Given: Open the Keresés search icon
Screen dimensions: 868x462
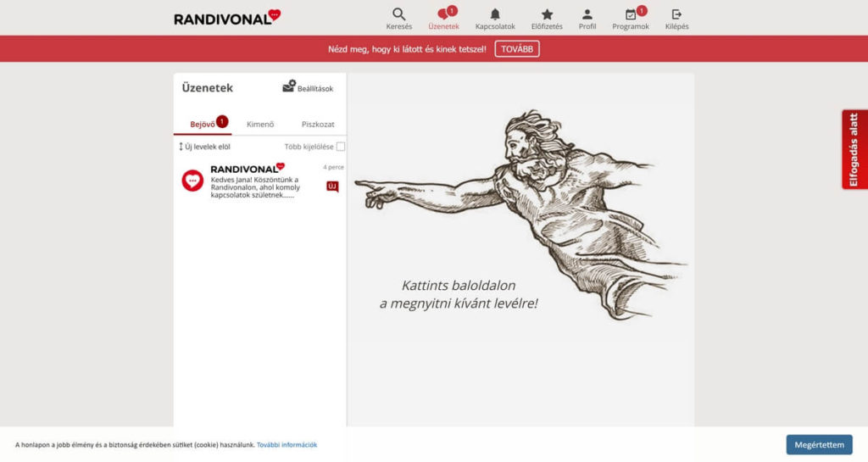Looking at the screenshot, I should pyautogui.click(x=398, y=14).
